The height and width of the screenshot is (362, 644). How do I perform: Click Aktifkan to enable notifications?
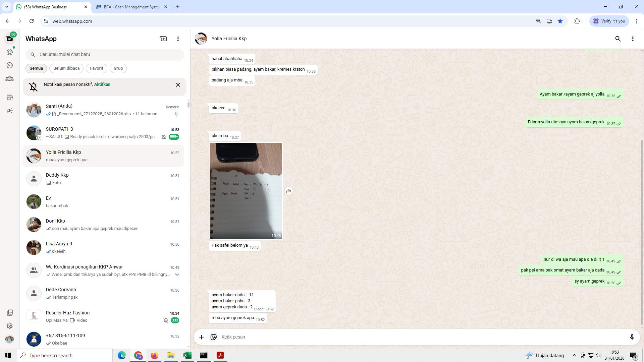[102, 84]
